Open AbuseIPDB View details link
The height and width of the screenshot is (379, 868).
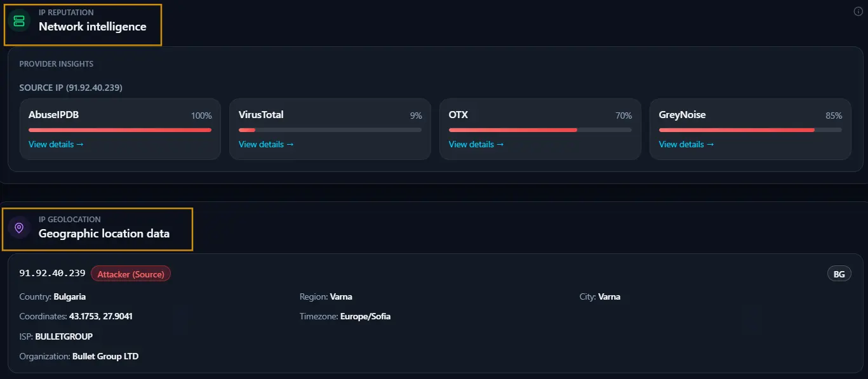point(56,144)
